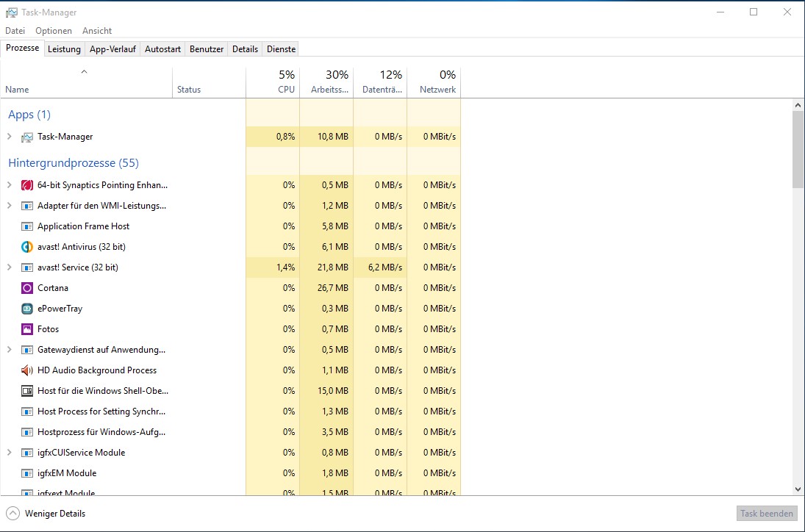This screenshot has height=532, width=805.
Task: Switch to the Dienste tab
Action: (x=281, y=49)
